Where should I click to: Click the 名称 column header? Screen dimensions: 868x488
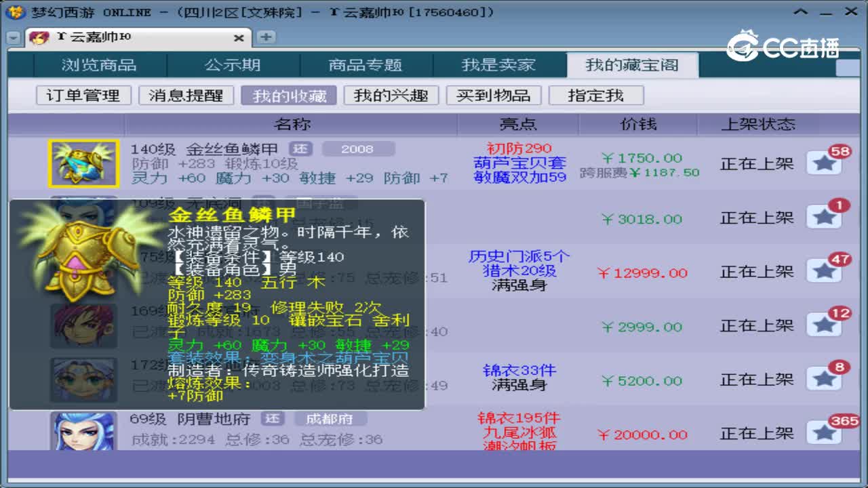coord(292,124)
